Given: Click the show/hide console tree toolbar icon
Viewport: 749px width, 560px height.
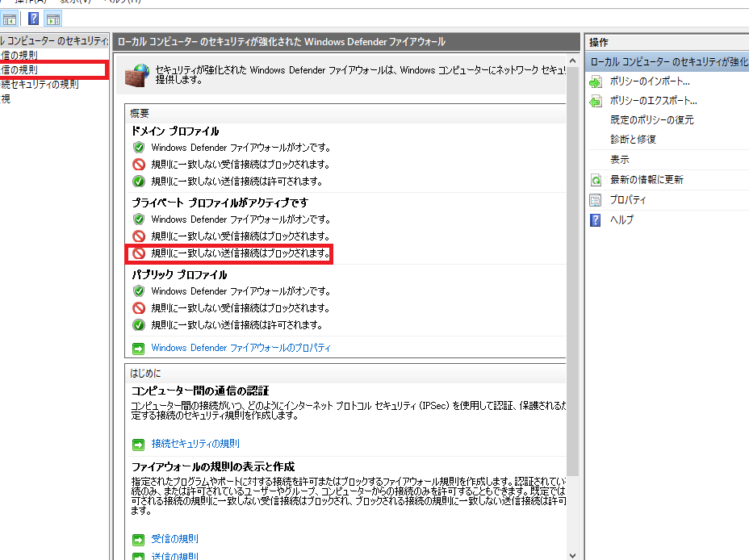Looking at the screenshot, I should (10, 19).
